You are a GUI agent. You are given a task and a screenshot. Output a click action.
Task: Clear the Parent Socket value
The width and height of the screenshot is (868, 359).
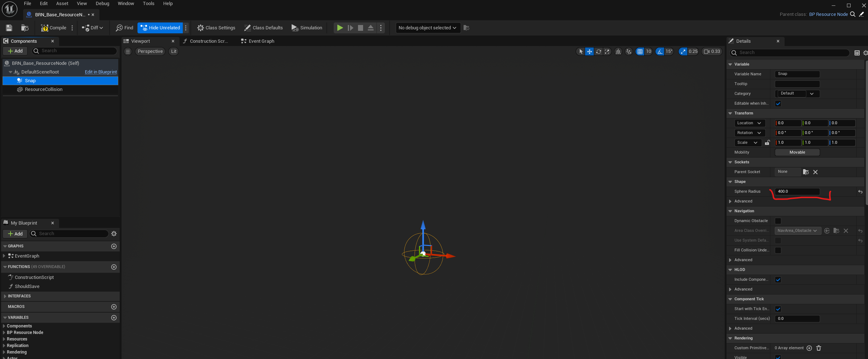tap(815, 172)
